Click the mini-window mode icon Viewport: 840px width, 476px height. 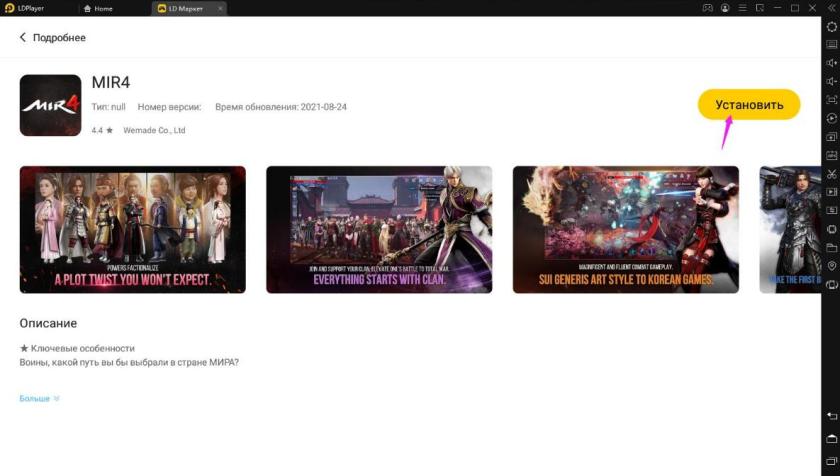(x=760, y=8)
